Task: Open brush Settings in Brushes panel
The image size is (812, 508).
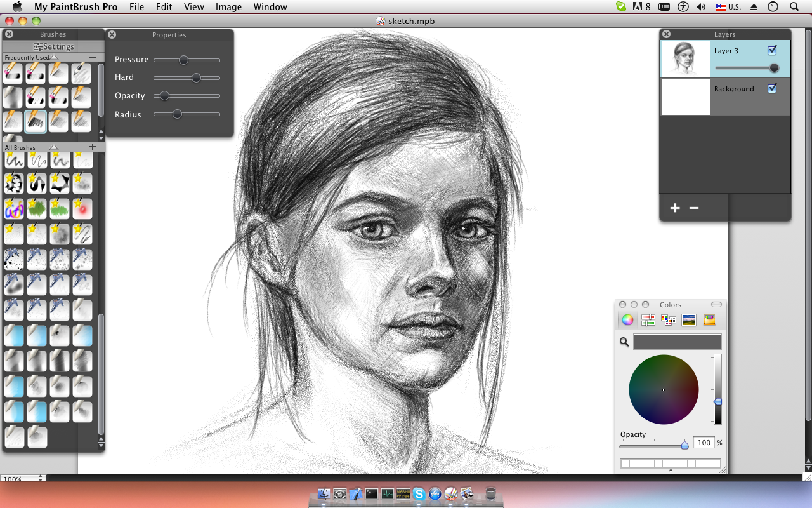Action: tap(53, 46)
